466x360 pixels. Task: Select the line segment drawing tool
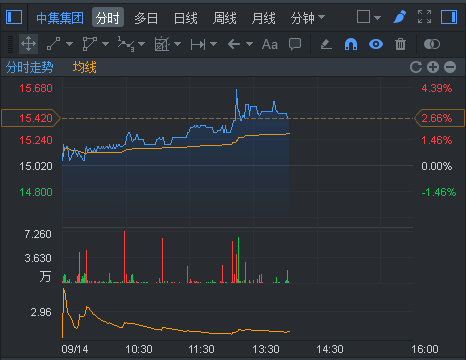tap(53, 44)
